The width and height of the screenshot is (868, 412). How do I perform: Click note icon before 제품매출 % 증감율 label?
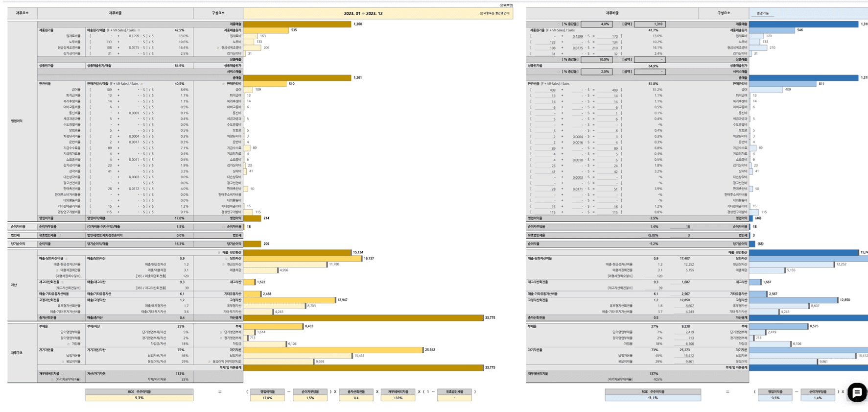(x=558, y=24)
